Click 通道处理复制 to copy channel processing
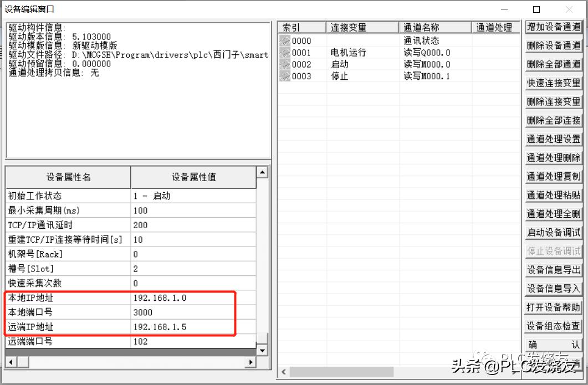 (553, 176)
